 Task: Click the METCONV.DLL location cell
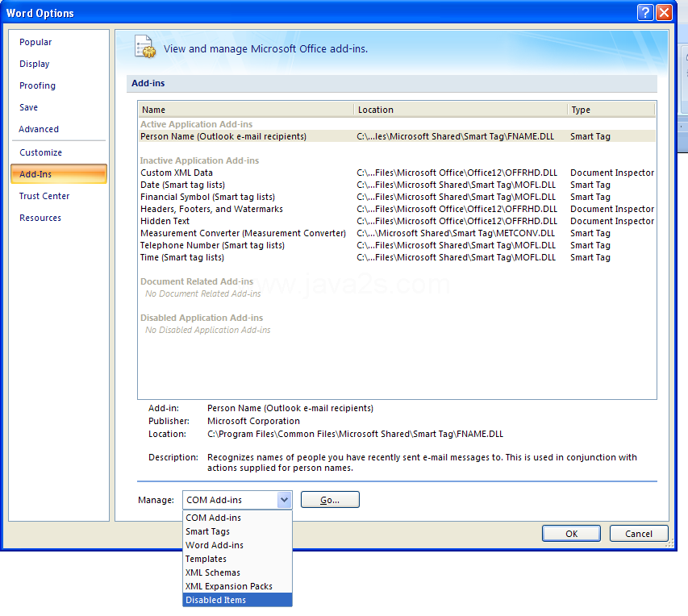coord(456,233)
